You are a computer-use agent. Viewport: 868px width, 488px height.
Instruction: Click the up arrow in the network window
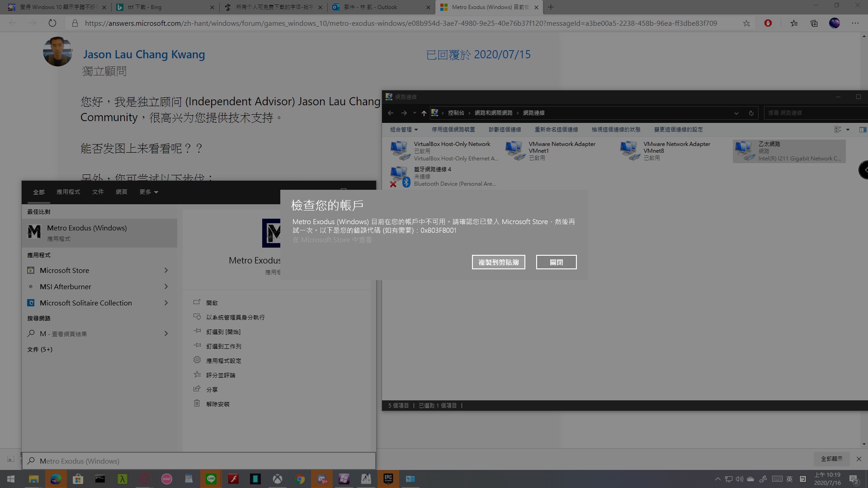pyautogui.click(x=424, y=113)
